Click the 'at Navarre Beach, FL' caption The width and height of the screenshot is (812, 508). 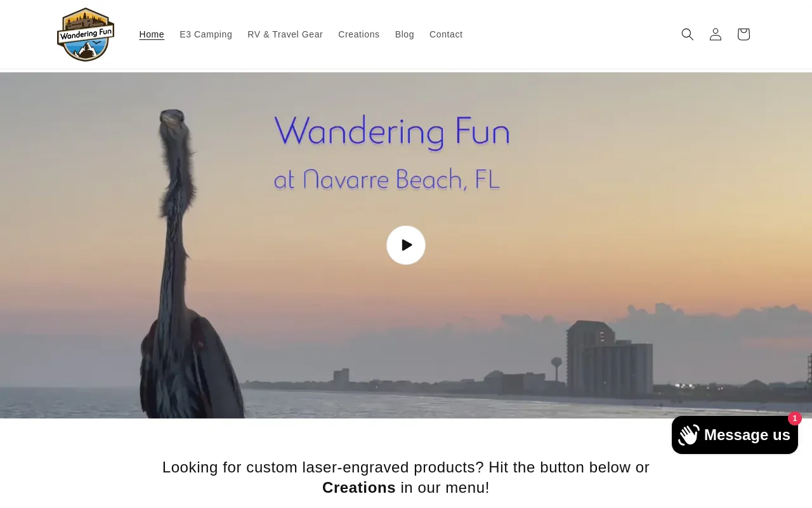point(387,179)
